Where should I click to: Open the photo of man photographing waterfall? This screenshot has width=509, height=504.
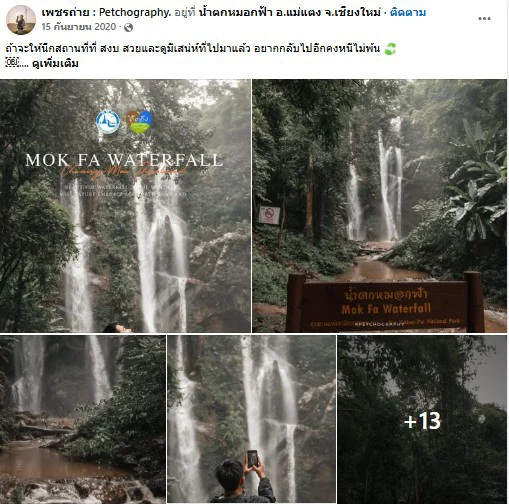point(251,419)
